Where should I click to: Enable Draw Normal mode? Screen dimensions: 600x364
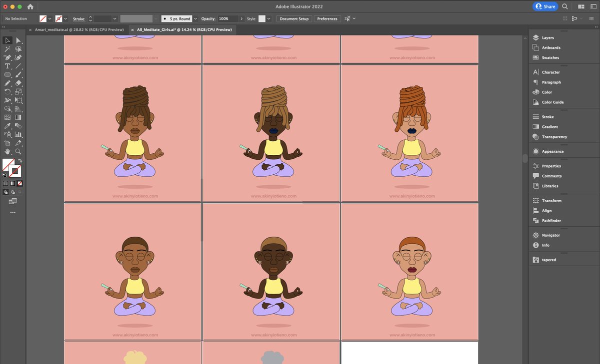tap(5, 192)
